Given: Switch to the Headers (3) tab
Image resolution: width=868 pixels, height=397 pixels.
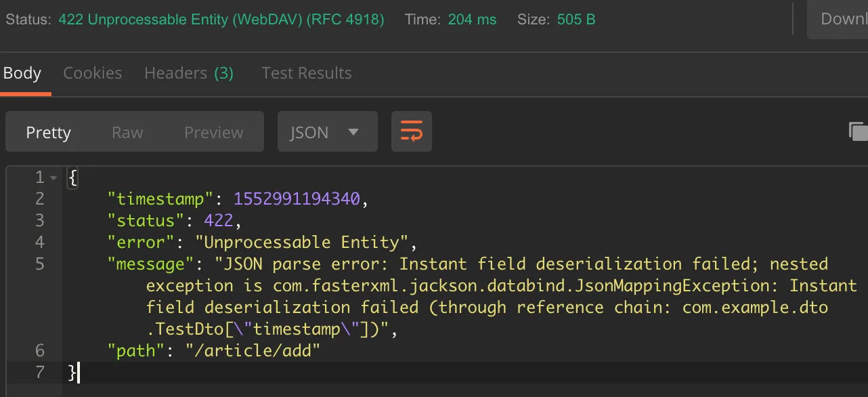Looking at the screenshot, I should [x=189, y=73].
